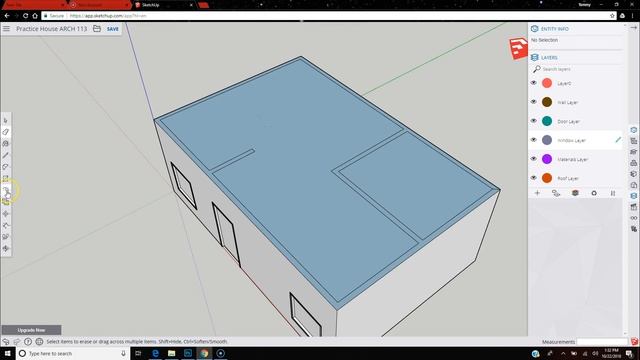Select the Roof Layer row name
The image size is (640, 360).
coord(568,178)
